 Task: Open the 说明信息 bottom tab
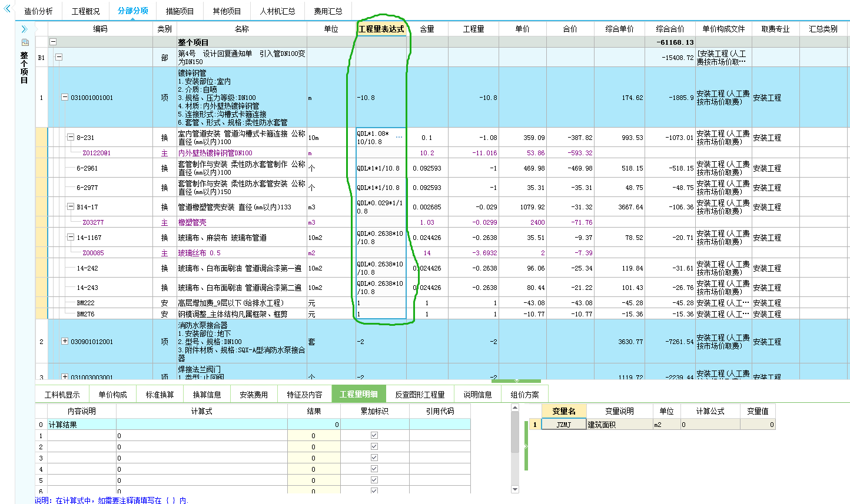pos(477,395)
